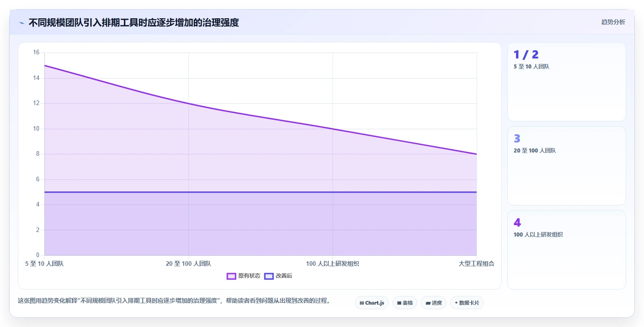Click y-axis value 14

37,78
